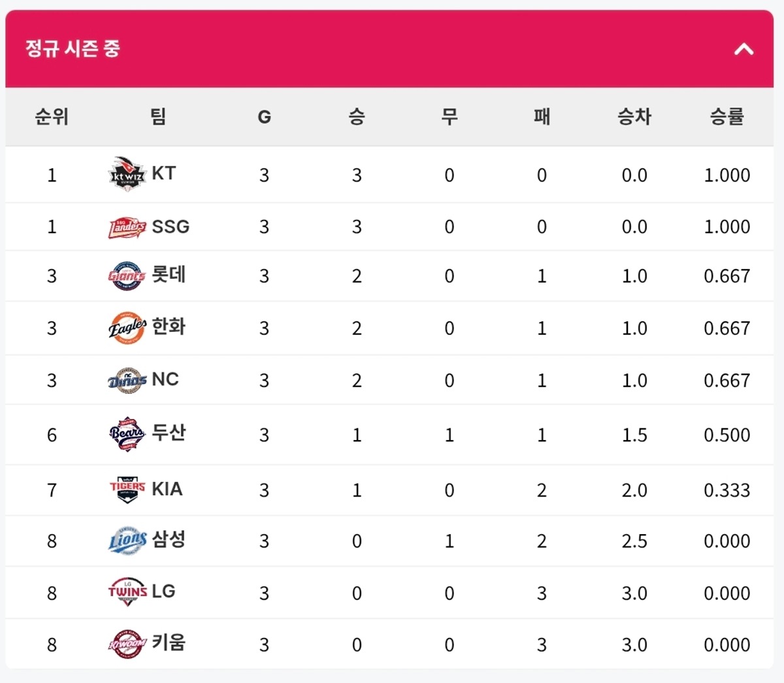This screenshot has width=784, height=683.
Task: Click the 승차 column header
Action: click(x=634, y=117)
